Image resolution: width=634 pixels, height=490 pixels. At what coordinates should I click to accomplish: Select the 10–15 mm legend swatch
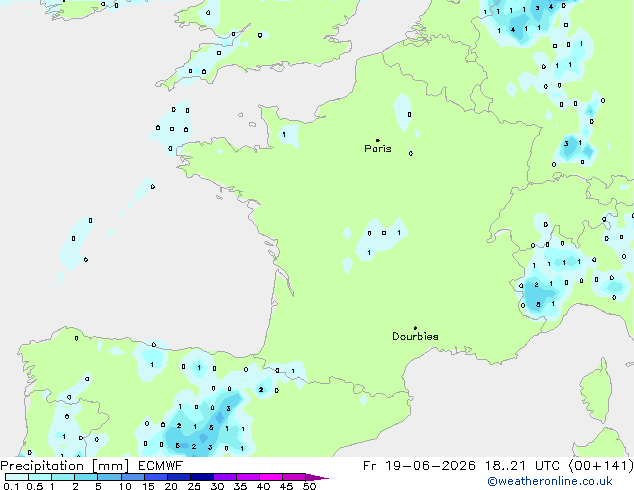pyautogui.click(x=133, y=477)
